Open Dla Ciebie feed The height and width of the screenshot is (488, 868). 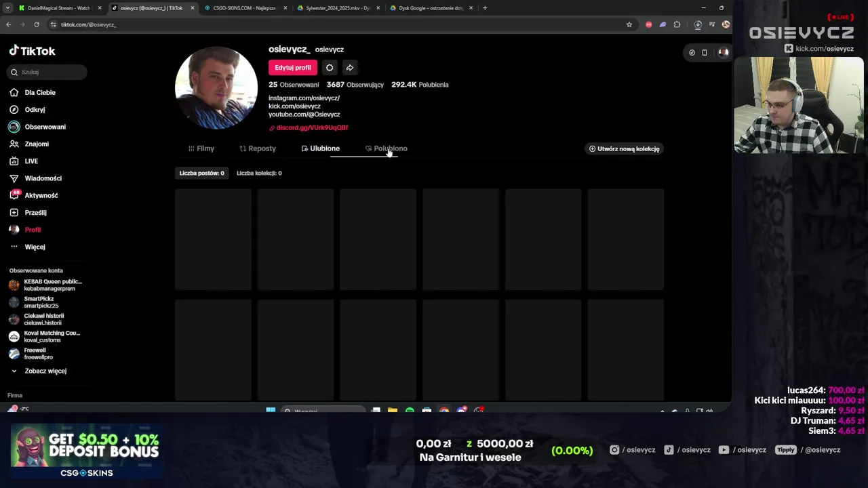pyautogui.click(x=40, y=92)
